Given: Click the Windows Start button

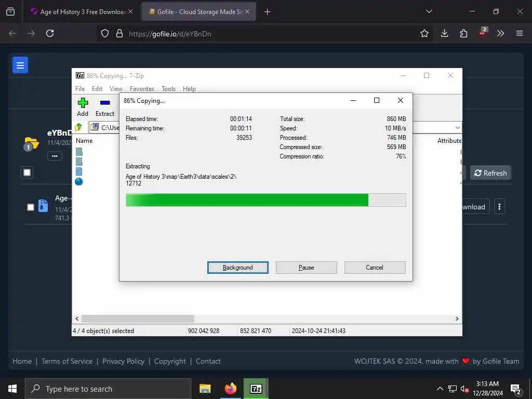Looking at the screenshot, I should click(12, 389).
